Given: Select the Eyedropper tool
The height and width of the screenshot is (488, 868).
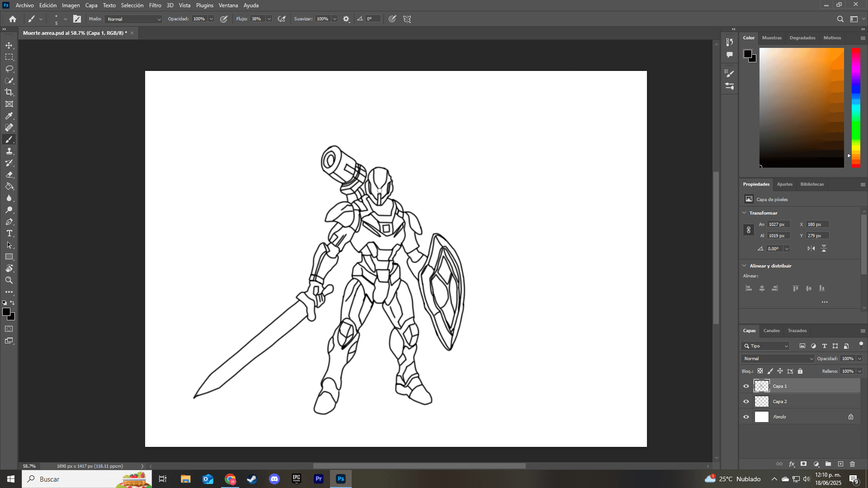Looking at the screenshot, I should [x=9, y=116].
